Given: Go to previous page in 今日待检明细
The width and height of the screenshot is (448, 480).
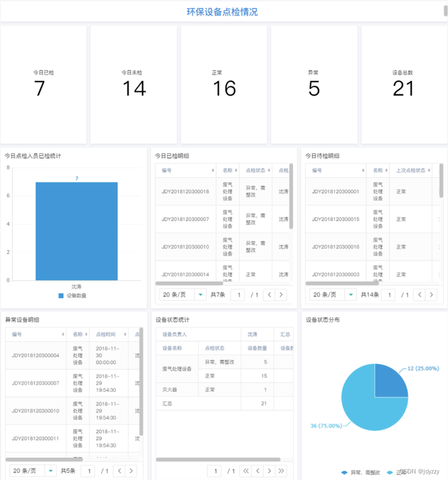Looking at the screenshot, I should click(x=420, y=295).
